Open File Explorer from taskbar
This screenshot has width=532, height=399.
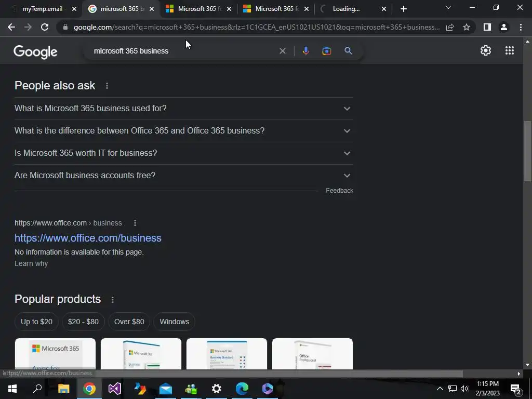63,389
